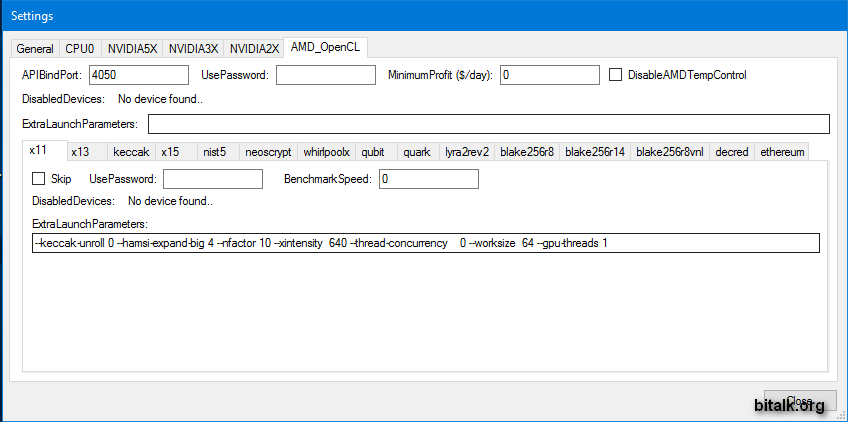
Task: Click the APIBindPort input field
Action: click(x=139, y=75)
